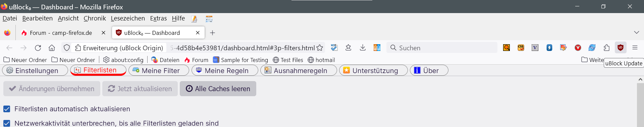
Task: Switch to the Ausnahmeregeln tab
Action: pos(299,70)
